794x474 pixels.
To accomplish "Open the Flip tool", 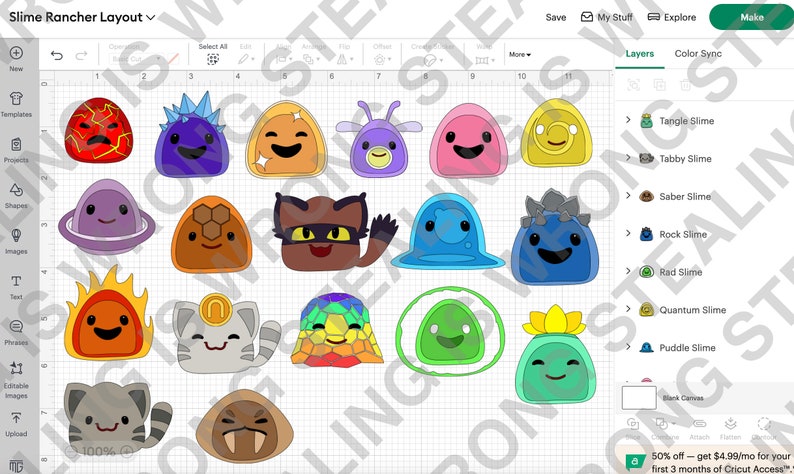I will point(345,54).
